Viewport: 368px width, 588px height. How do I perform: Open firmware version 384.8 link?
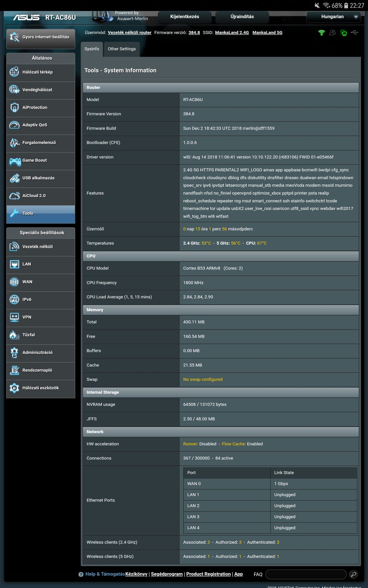194,33
